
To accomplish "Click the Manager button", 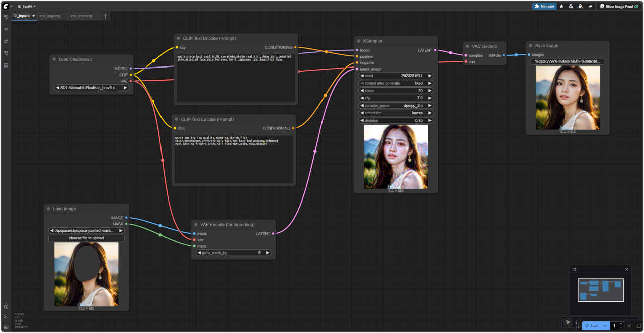I will coord(544,7).
